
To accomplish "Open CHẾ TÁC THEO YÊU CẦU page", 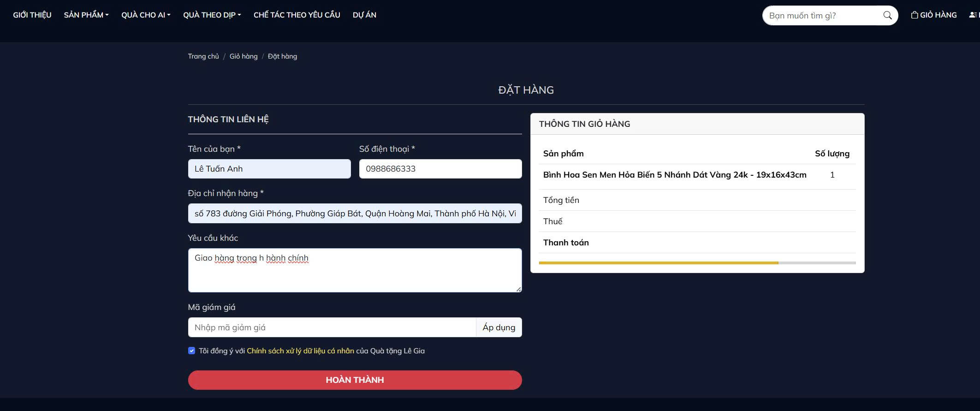I will tap(297, 15).
